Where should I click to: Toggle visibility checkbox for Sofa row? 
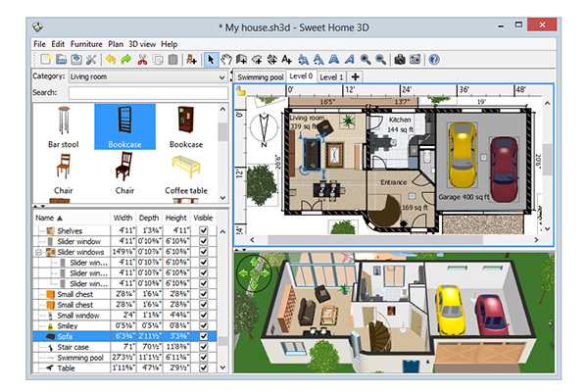204,335
